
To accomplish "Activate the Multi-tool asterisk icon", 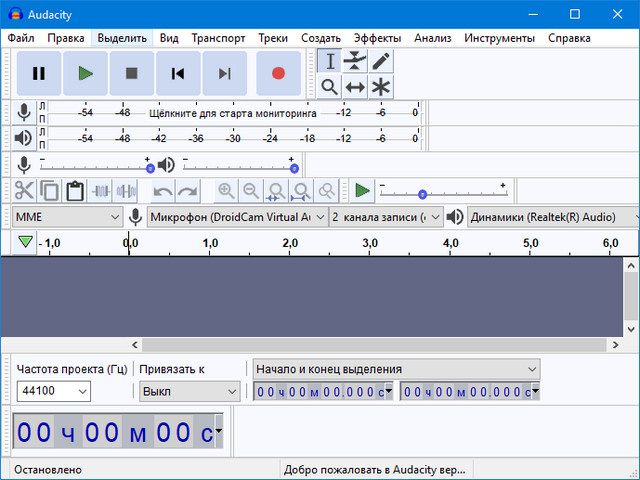I will click(381, 87).
